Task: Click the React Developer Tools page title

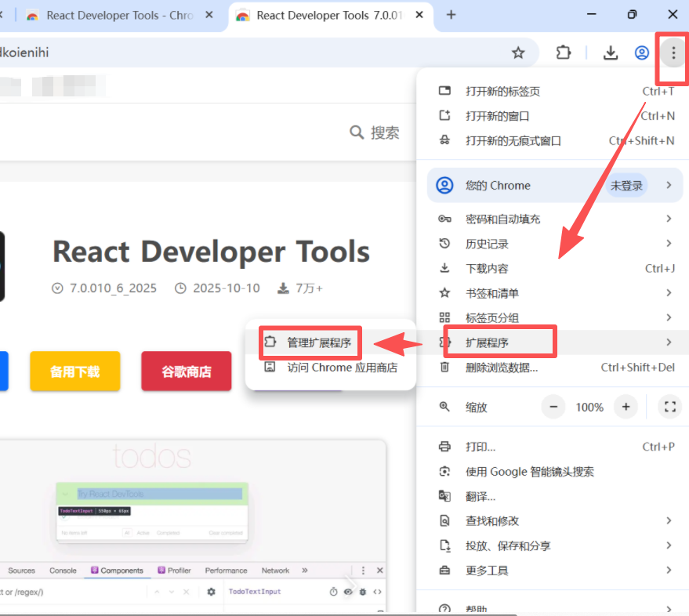Action: tap(211, 252)
